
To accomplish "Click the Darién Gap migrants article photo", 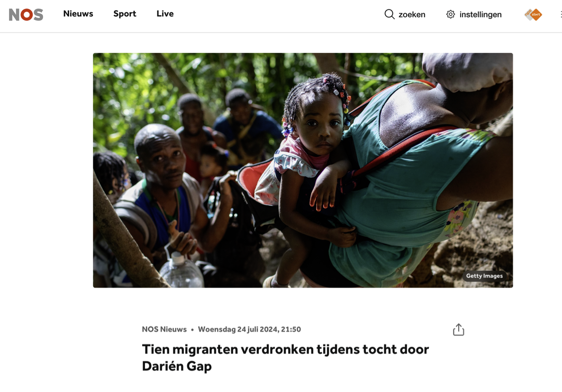I will [303, 170].
